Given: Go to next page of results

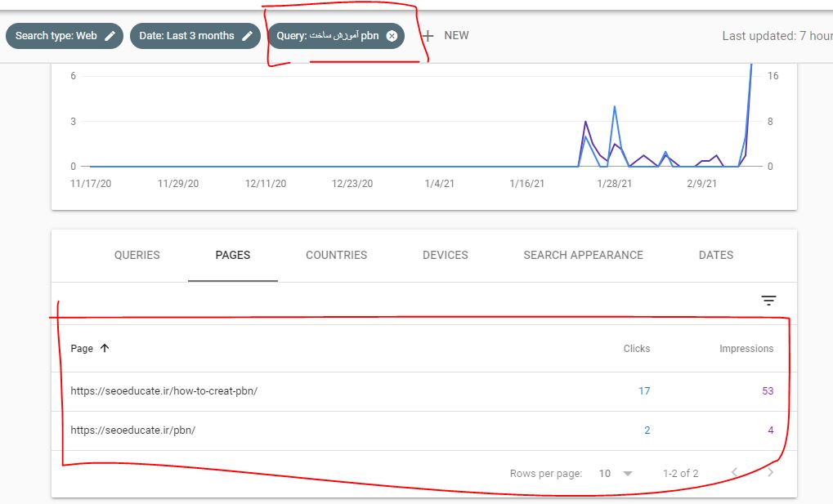Looking at the screenshot, I should pos(770,473).
